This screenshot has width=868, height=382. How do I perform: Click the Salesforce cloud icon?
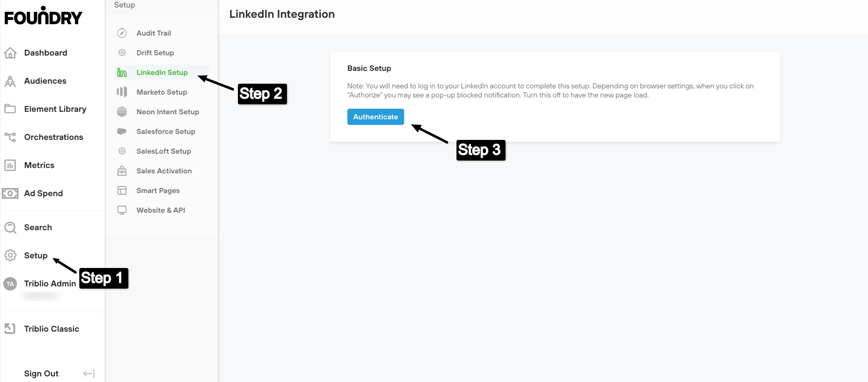coord(122,131)
